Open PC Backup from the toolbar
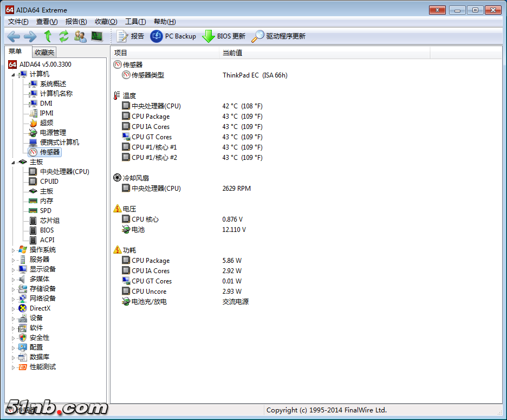The height and width of the screenshot is (420, 507). (173, 36)
